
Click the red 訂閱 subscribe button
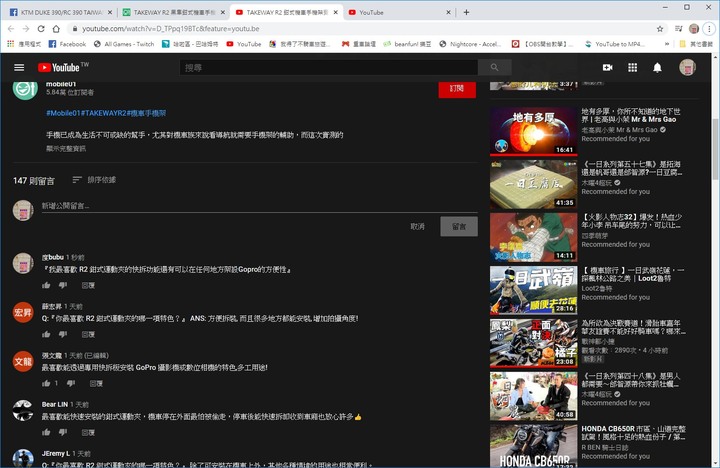(457, 89)
